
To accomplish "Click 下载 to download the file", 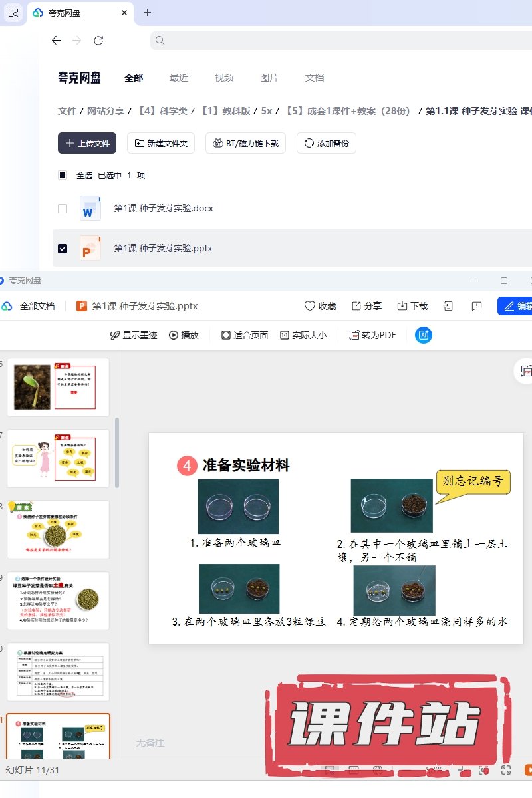I will pos(412,306).
